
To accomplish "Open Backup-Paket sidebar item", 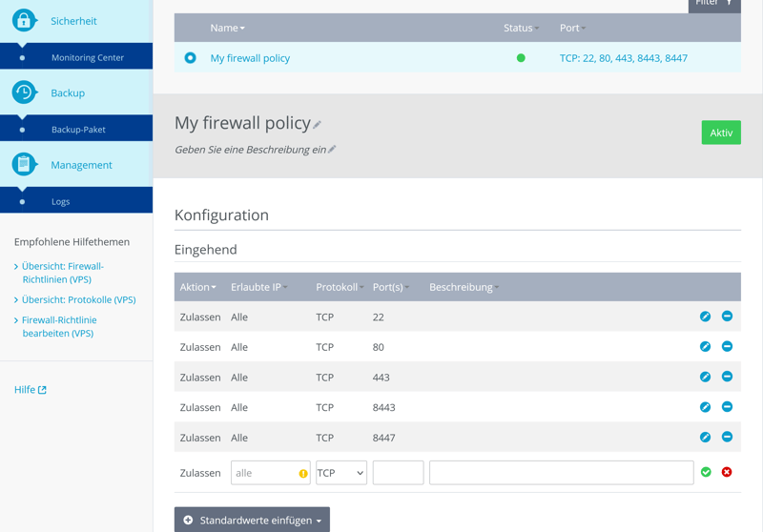I will point(78,130).
